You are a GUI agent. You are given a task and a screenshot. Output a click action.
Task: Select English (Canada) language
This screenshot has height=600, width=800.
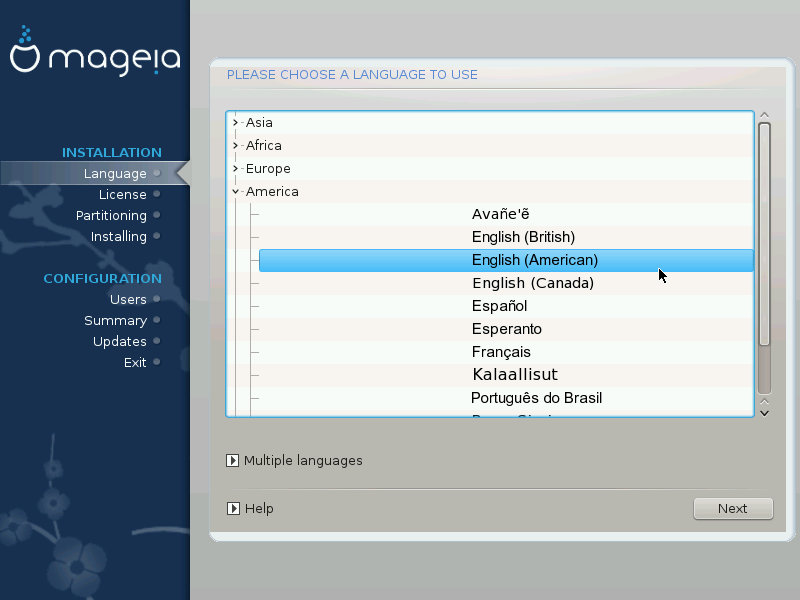click(x=533, y=283)
